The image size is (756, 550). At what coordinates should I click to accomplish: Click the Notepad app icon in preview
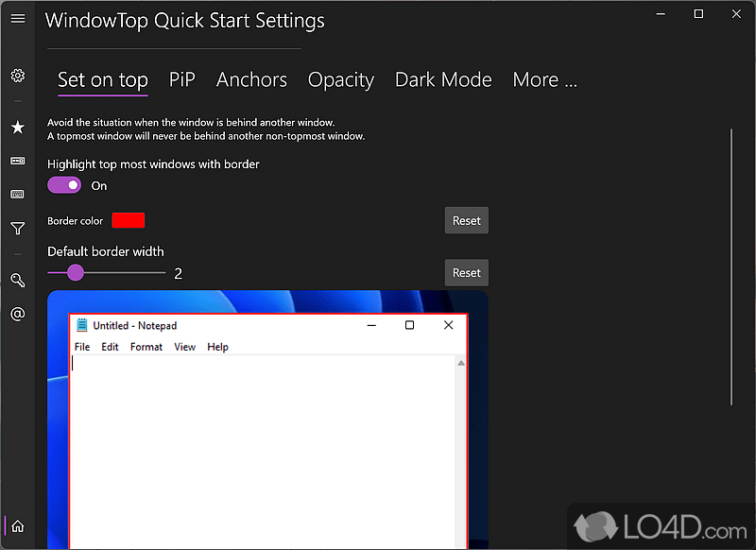pyautogui.click(x=82, y=325)
